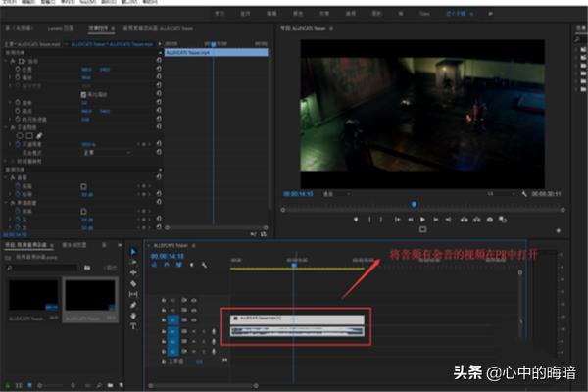Click the timeline timecode 00:00:14:15
This screenshot has height=392, width=588.
pyautogui.click(x=167, y=256)
